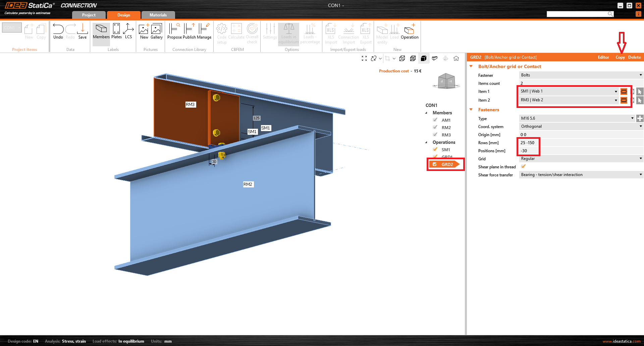
Task: Toggle the SM1 operation checkbox
Action: (435, 150)
